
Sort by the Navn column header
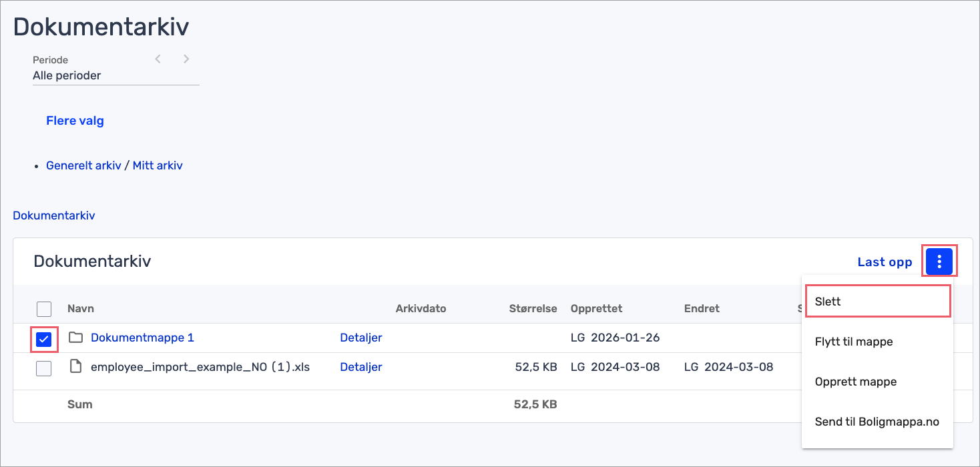(x=81, y=308)
